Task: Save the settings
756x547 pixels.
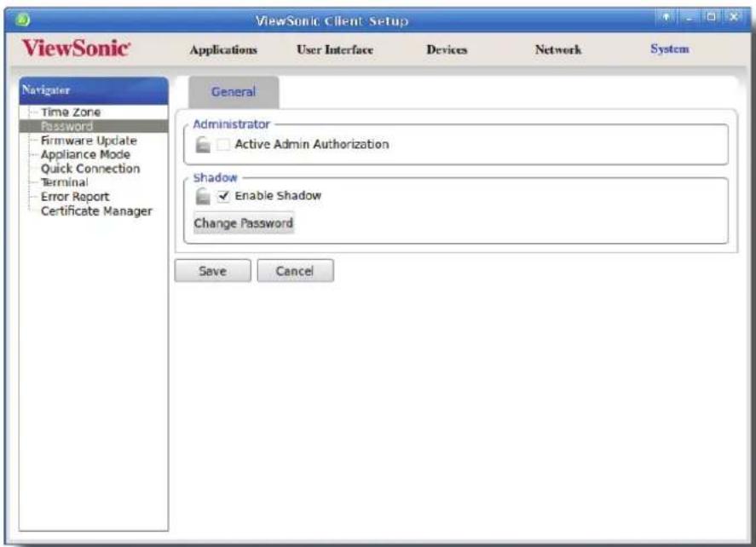Action: 212,271
